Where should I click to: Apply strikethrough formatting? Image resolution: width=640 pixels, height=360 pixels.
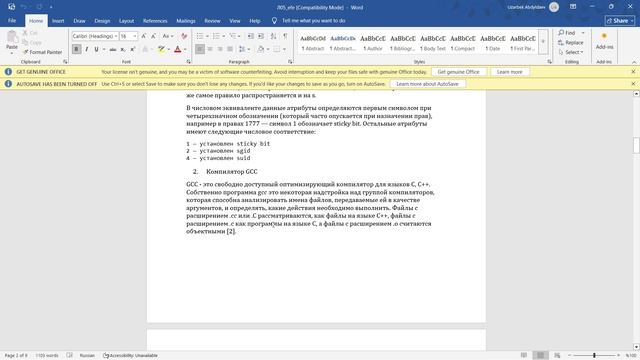[113, 49]
